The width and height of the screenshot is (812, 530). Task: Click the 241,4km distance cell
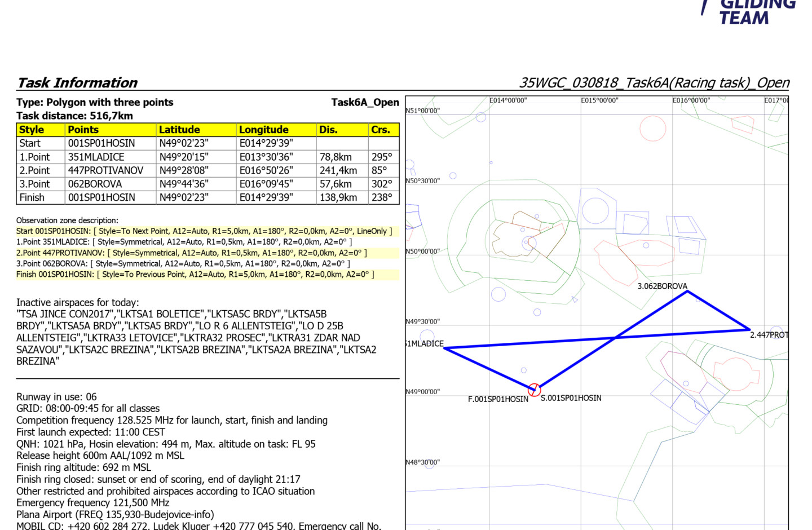pos(338,170)
